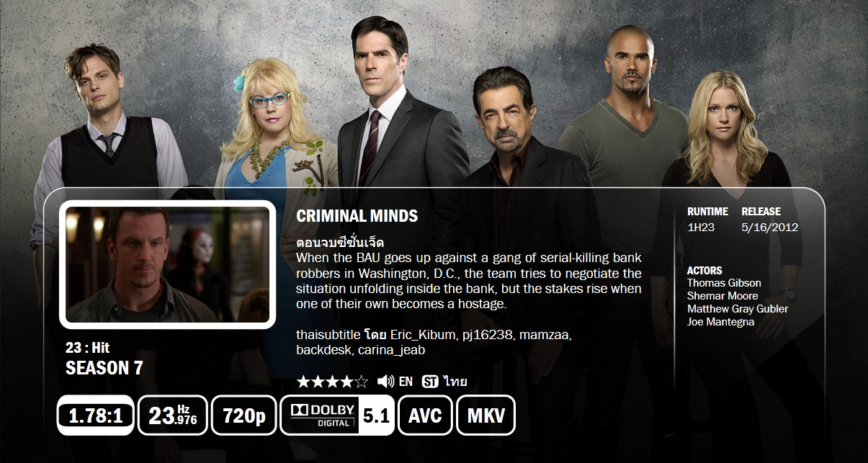Click the AVC video codec badge
This screenshot has width=868, height=463.
click(x=425, y=415)
